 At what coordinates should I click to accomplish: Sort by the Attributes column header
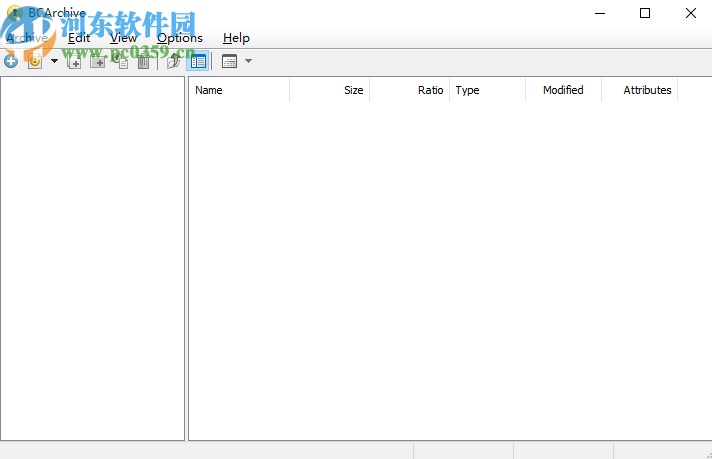click(640, 90)
